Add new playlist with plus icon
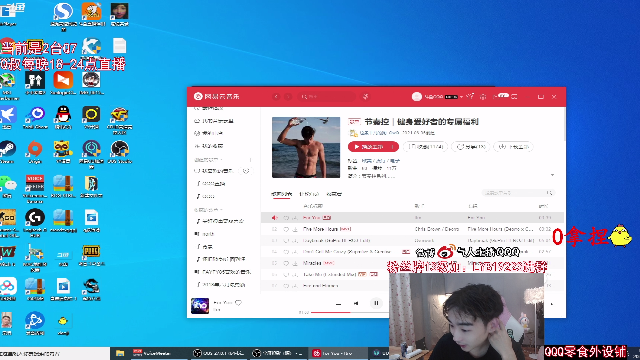Viewport: 640px width, 360px height. [250, 160]
